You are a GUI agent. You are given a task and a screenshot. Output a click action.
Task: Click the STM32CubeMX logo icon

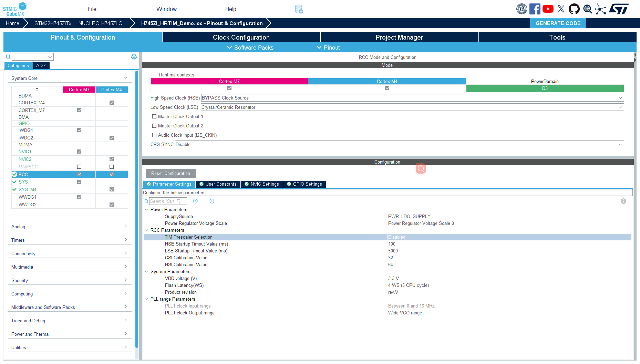[x=15, y=9]
